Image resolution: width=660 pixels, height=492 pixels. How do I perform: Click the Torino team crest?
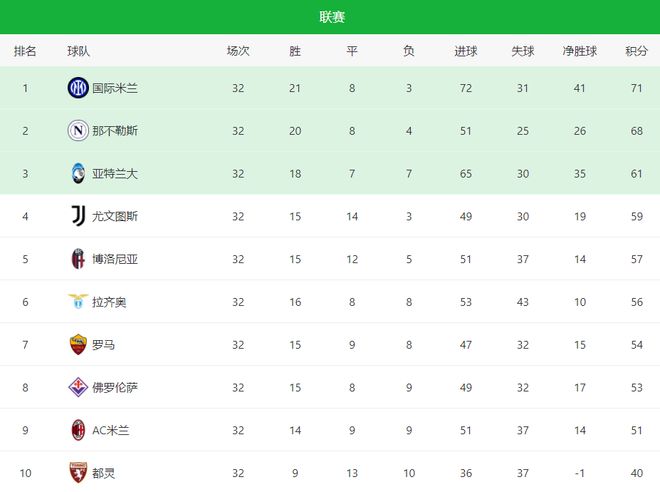point(78,473)
